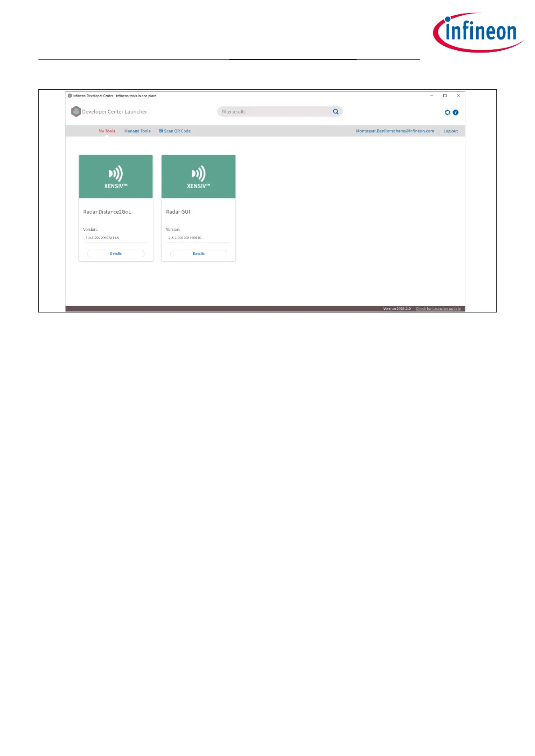
Task: Click the Log out link
Action: [x=451, y=131]
